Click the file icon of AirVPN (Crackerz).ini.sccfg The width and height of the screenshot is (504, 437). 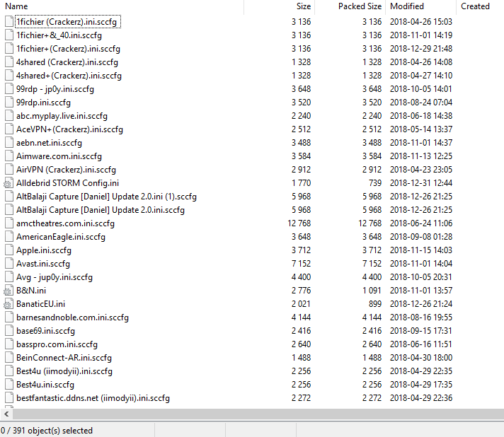pyautogui.click(x=9, y=169)
